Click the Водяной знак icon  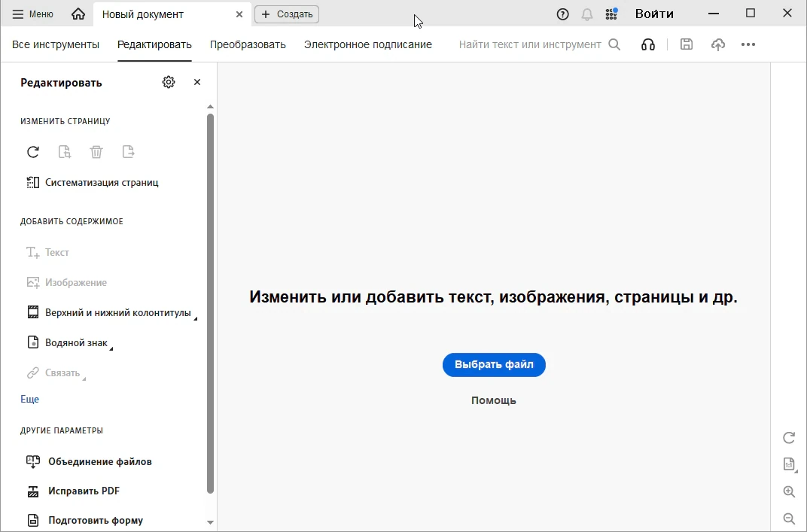(x=33, y=342)
